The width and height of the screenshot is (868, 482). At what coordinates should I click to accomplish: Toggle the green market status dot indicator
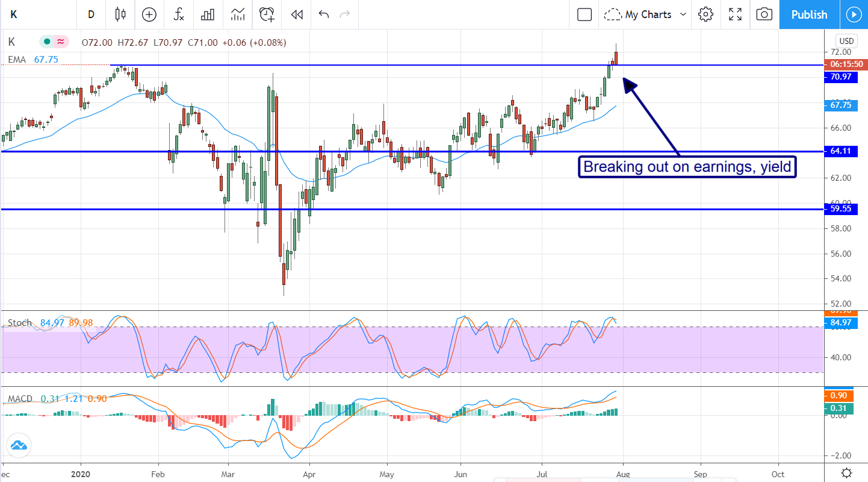46,42
